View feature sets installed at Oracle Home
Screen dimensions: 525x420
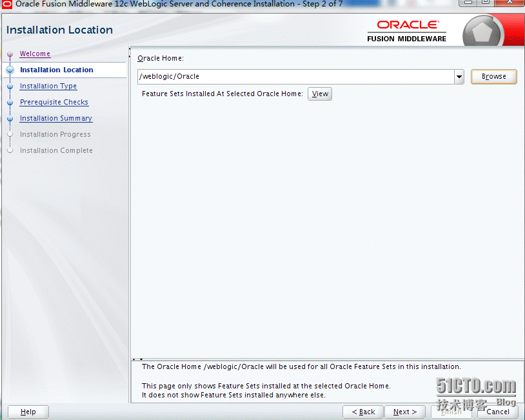pos(320,94)
